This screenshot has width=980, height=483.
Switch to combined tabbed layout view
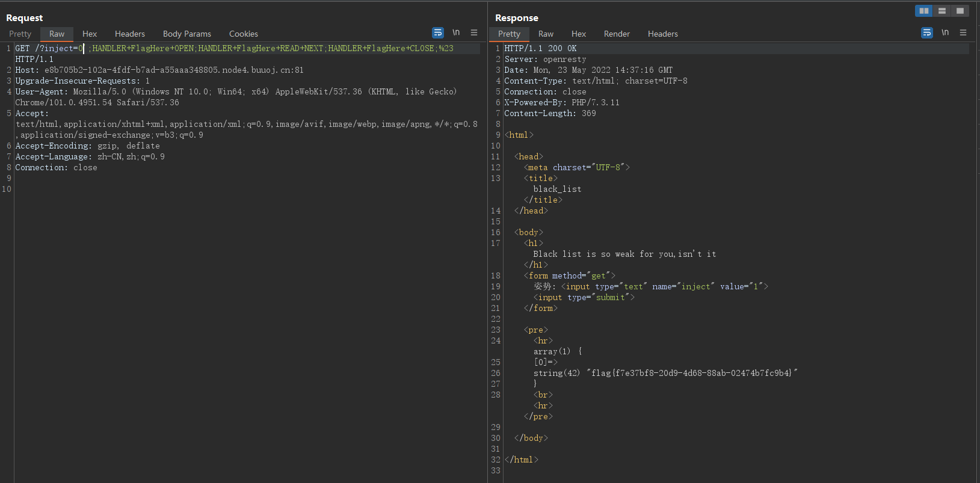coord(960,11)
